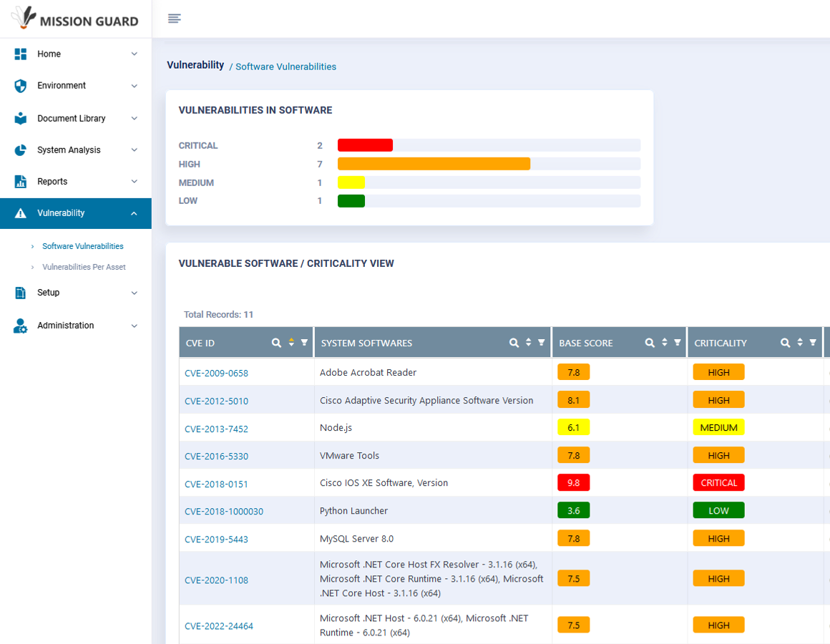Image resolution: width=830 pixels, height=644 pixels.
Task: Click the Setup document icon
Action: (21, 293)
